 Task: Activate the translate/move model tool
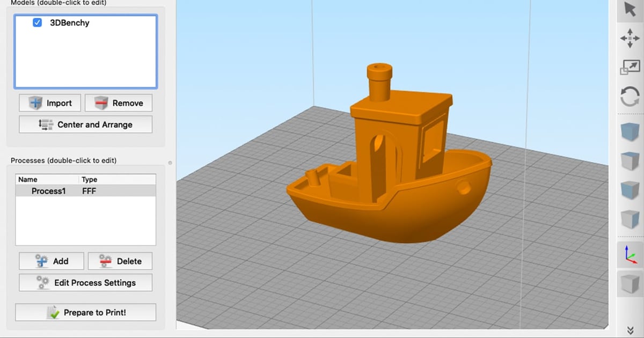click(630, 38)
